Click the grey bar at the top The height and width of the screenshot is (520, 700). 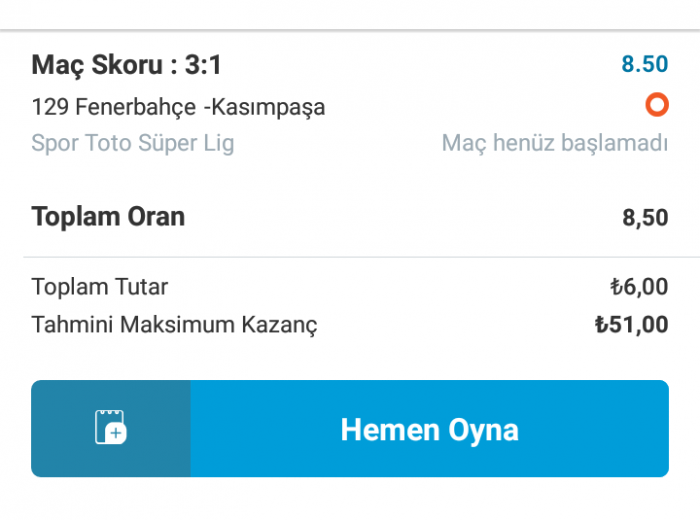click(350, 30)
